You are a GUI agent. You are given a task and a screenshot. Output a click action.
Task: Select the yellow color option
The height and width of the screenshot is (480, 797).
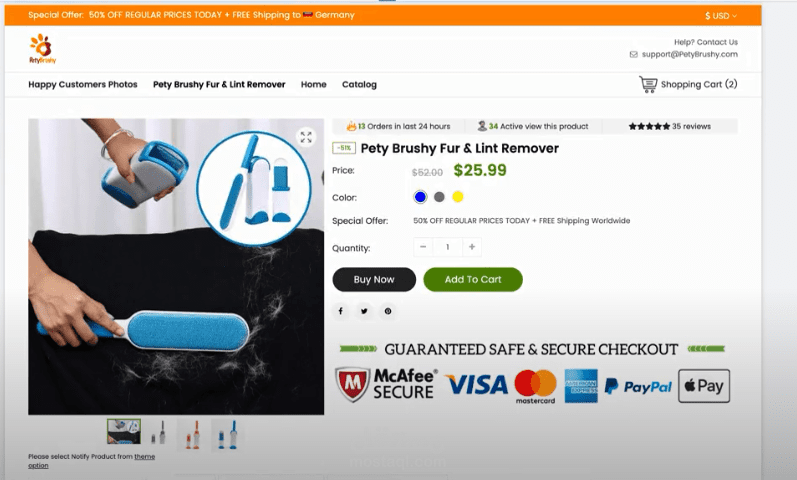458,197
